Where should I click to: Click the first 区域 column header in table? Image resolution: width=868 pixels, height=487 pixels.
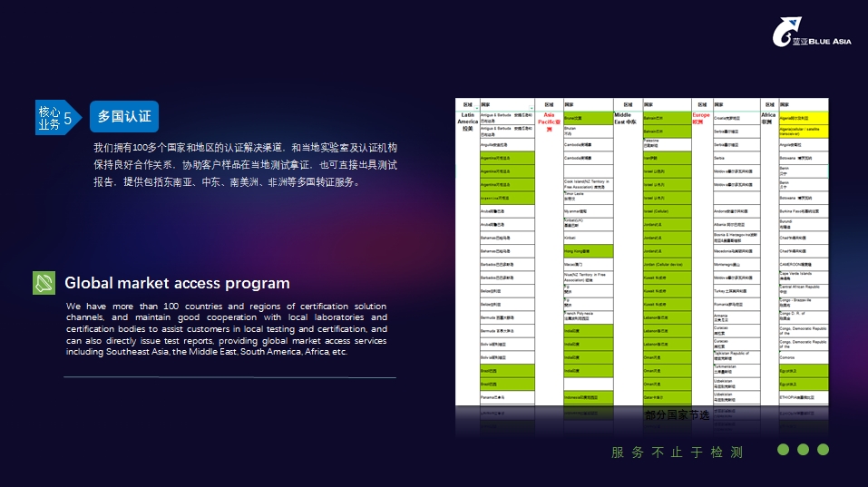467,104
